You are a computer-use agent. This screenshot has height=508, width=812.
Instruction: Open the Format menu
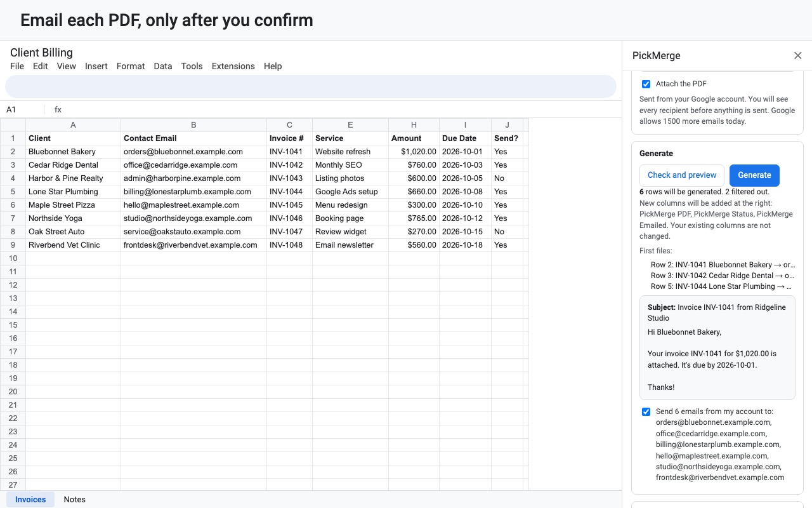click(x=131, y=66)
